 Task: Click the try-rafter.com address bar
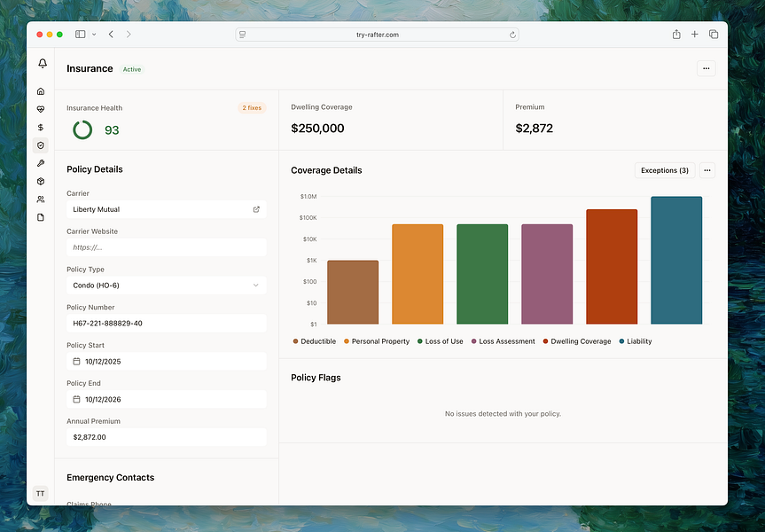click(x=377, y=35)
